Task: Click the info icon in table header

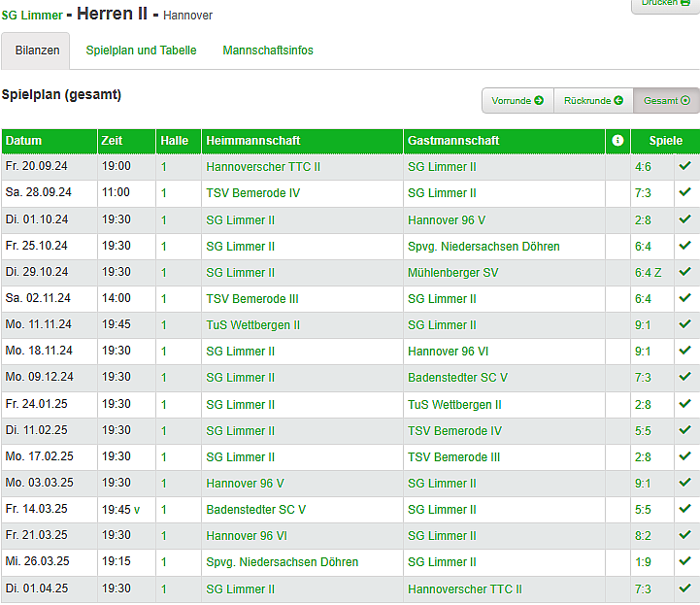Action: pyautogui.click(x=617, y=141)
